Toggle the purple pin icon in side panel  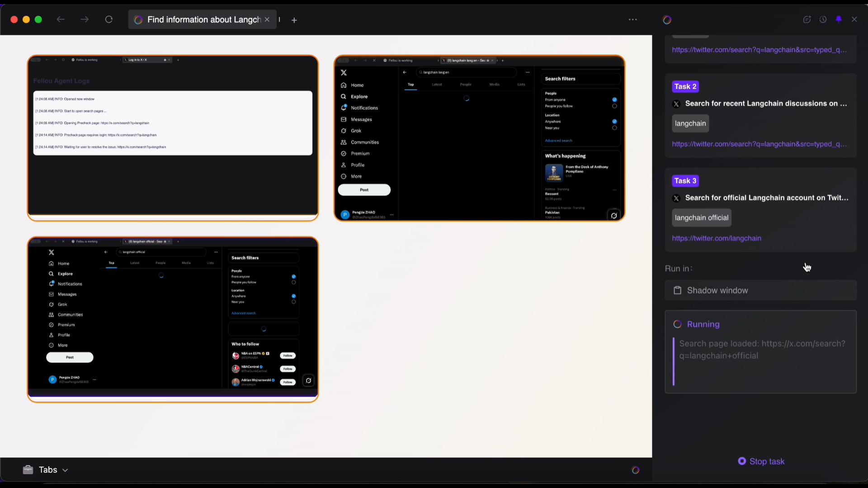(839, 19)
